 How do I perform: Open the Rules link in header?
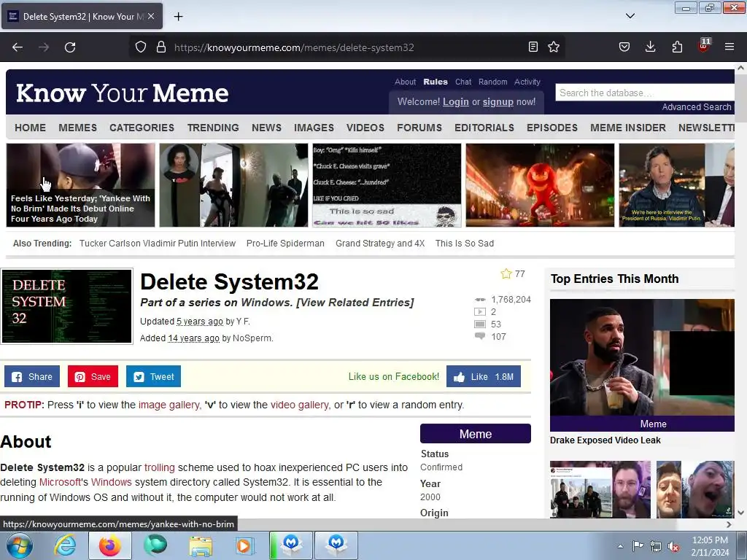point(436,82)
